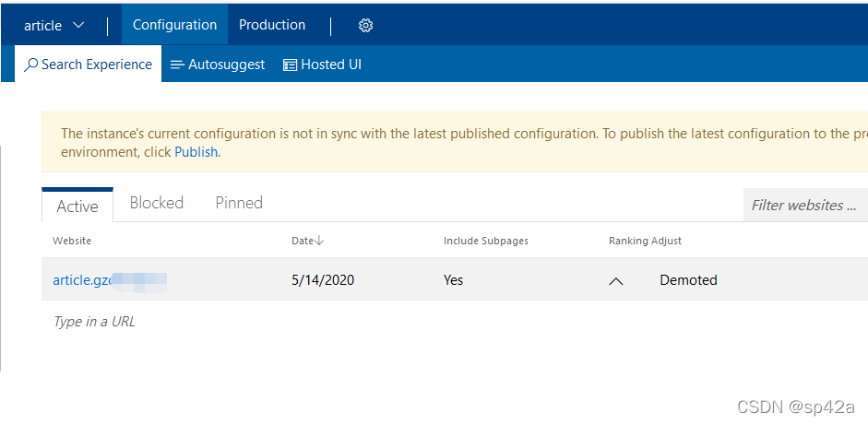Open the settings gear icon

click(365, 26)
